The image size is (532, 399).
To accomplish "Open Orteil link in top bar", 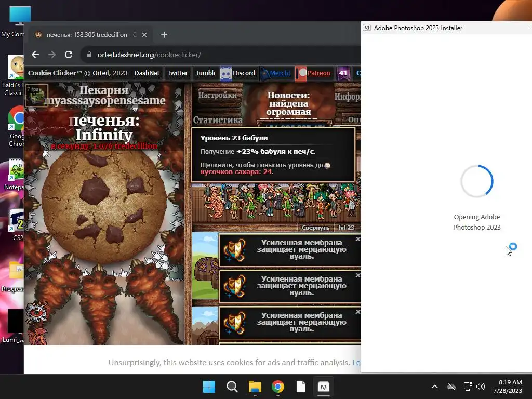I will (101, 73).
